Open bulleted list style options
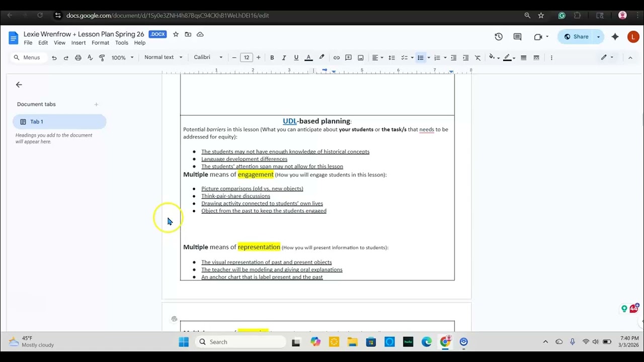Screen dimensions: 644x362 click(429, 58)
